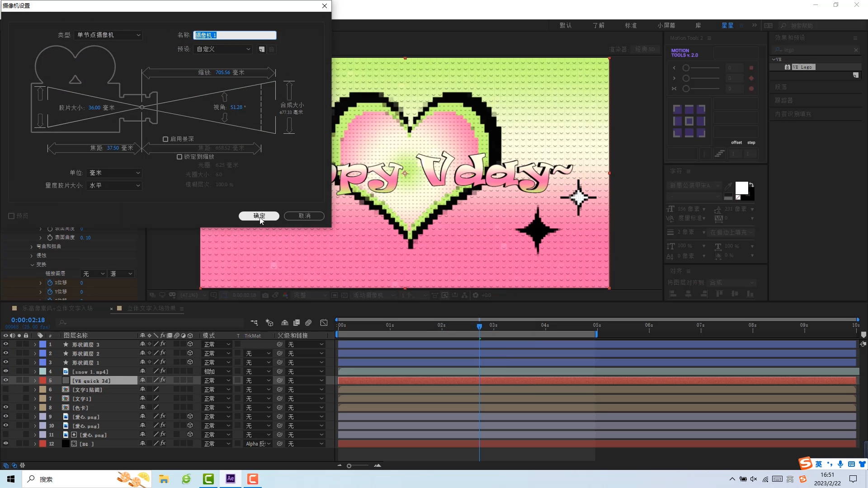The image size is (868, 488).
Task: Click the timeline zoom slider handle
Action: tap(349, 466)
